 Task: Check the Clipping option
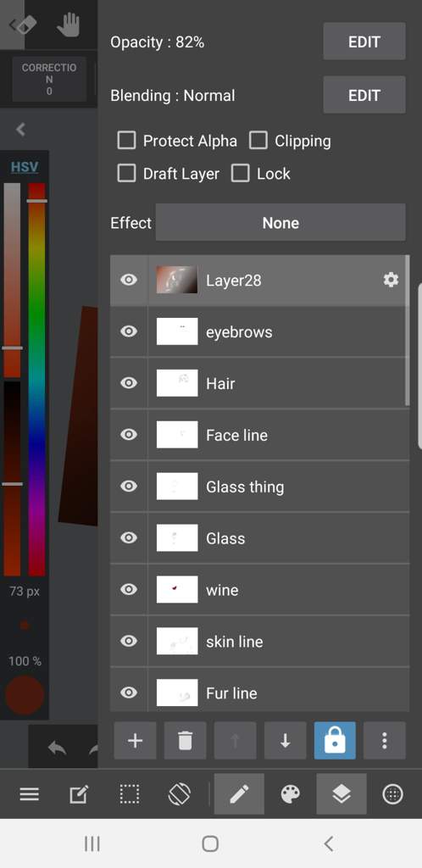point(258,141)
